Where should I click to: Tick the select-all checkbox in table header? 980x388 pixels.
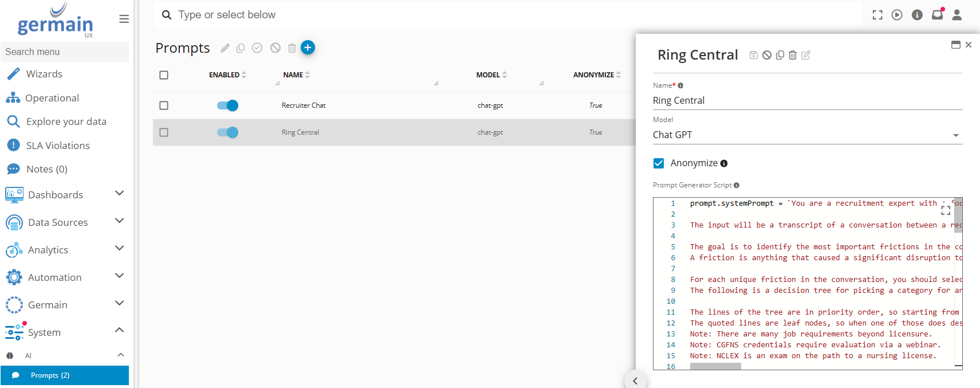coord(164,75)
